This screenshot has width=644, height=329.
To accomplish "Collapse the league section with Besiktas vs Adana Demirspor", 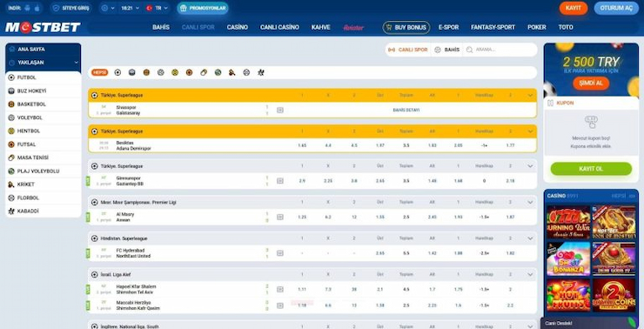I will coord(530,131).
